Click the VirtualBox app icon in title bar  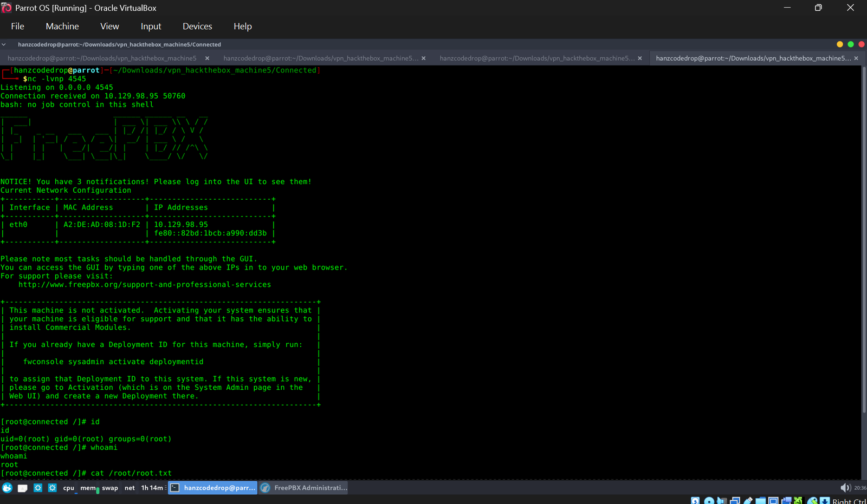(7, 8)
